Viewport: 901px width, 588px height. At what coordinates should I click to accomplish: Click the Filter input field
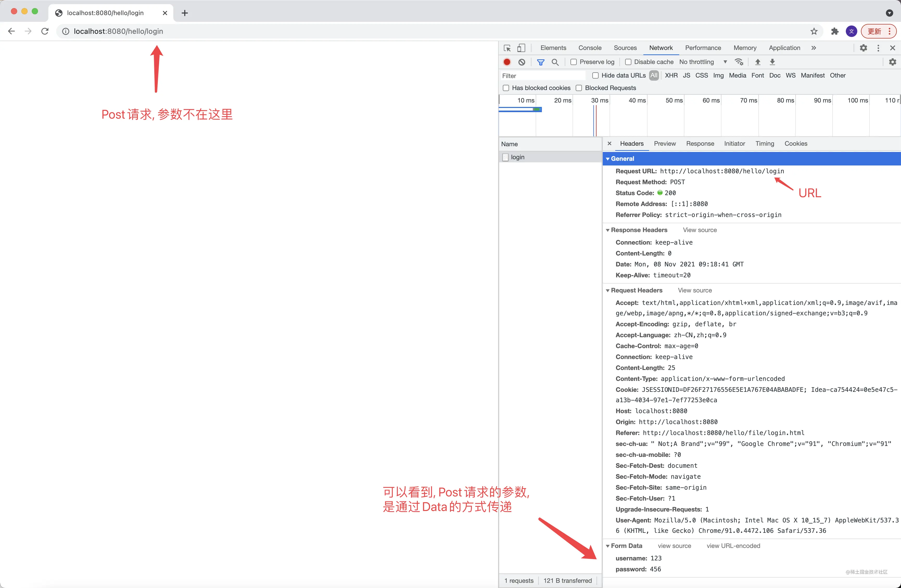[542, 76]
